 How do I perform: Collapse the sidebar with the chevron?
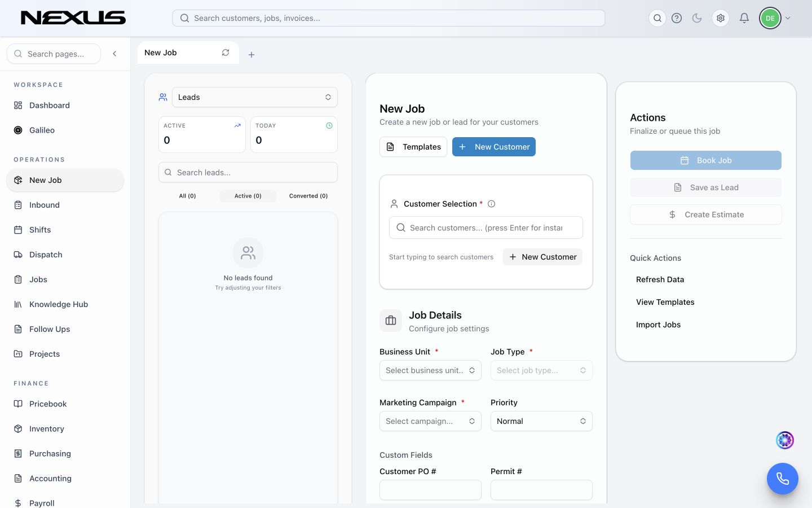(x=114, y=54)
